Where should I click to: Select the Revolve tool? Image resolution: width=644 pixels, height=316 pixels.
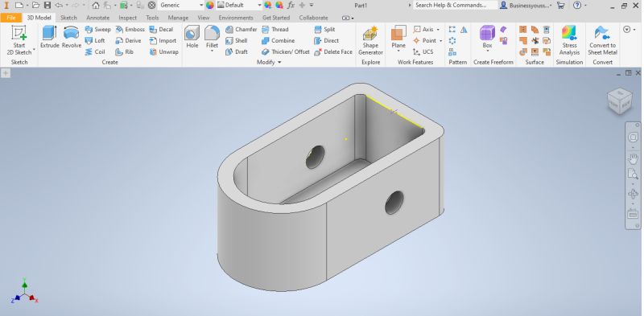[72, 37]
